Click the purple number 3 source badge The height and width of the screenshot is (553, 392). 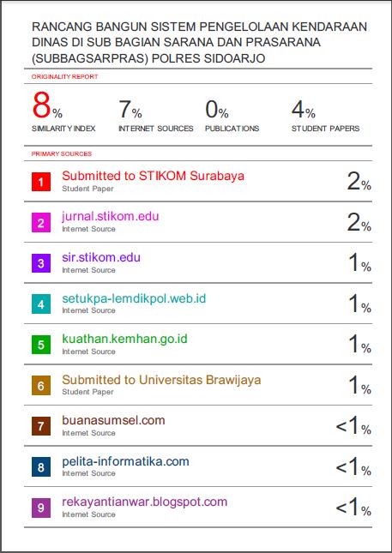coord(41,263)
